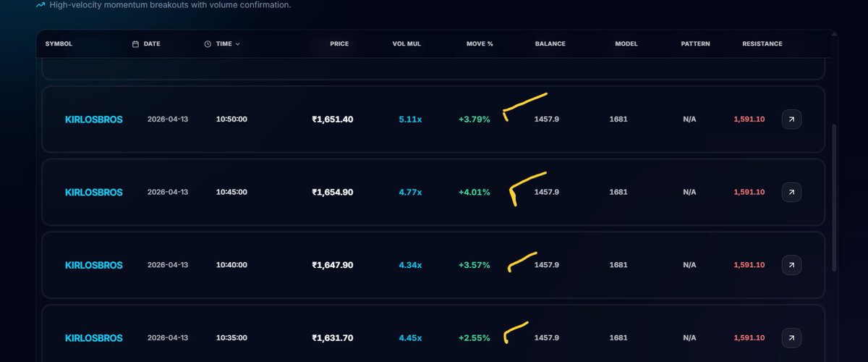Click the 4.34x volume multiplier

tap(410, 265)
